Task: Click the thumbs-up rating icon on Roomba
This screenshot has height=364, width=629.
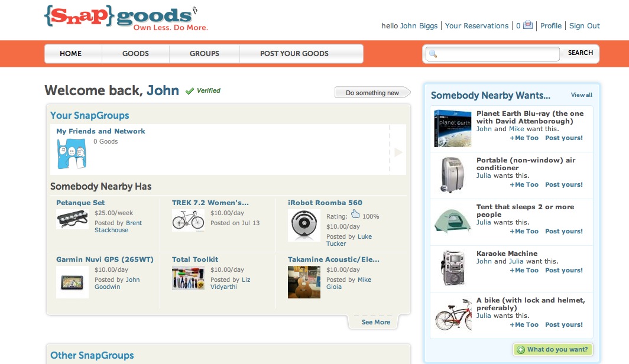Action: click(x=355, y=214)
